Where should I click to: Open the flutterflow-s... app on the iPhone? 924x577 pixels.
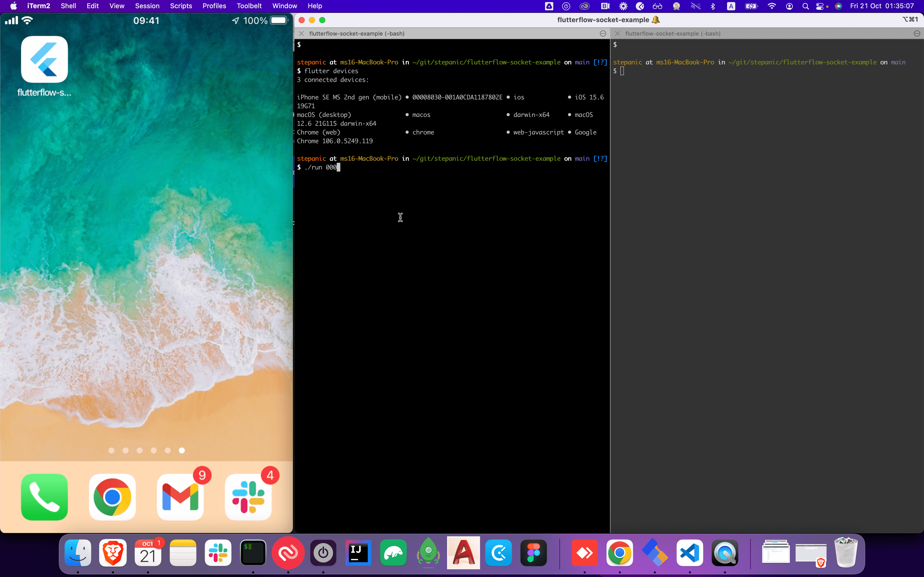44,60
